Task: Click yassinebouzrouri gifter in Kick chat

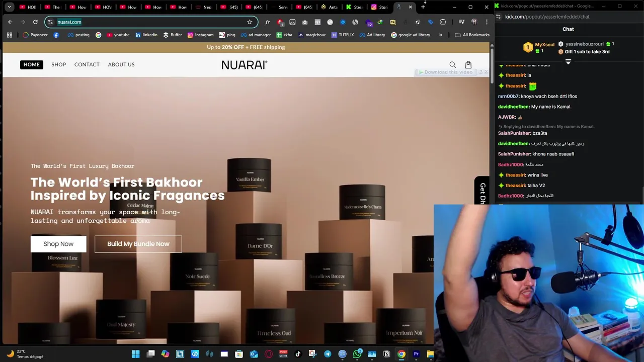Action: click(x=584, y=44)
